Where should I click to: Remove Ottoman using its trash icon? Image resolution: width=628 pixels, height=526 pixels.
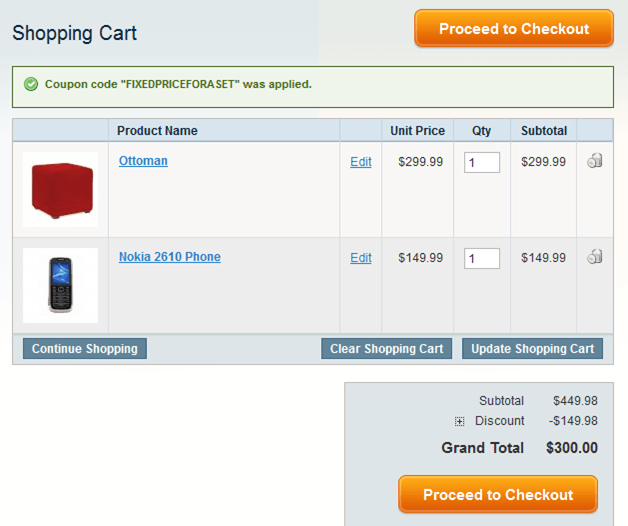pyautogui.click(x=594, y=161)
